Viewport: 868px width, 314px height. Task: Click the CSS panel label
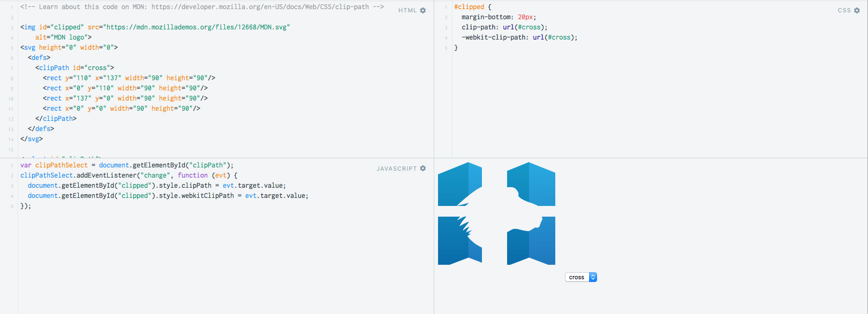(844, 10)
